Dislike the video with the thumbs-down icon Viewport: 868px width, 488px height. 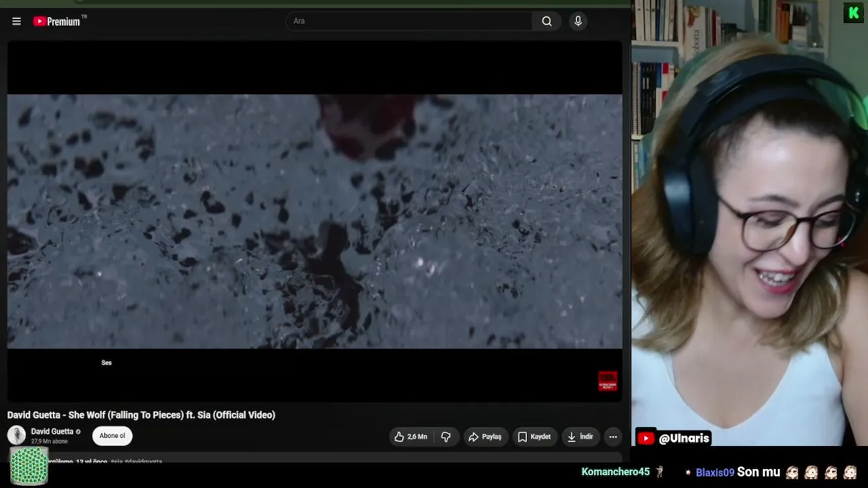pyautogui.click(x=446, y=437)
